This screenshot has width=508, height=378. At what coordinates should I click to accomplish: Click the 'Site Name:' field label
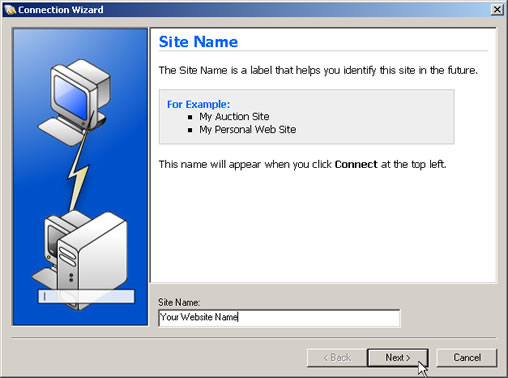click(179, 302)
